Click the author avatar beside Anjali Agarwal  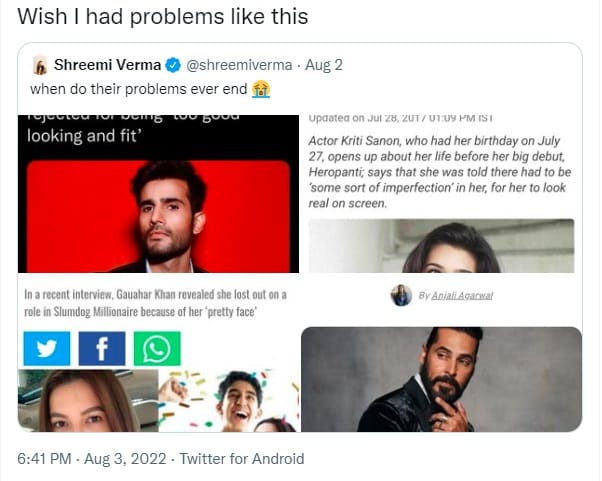401,296
